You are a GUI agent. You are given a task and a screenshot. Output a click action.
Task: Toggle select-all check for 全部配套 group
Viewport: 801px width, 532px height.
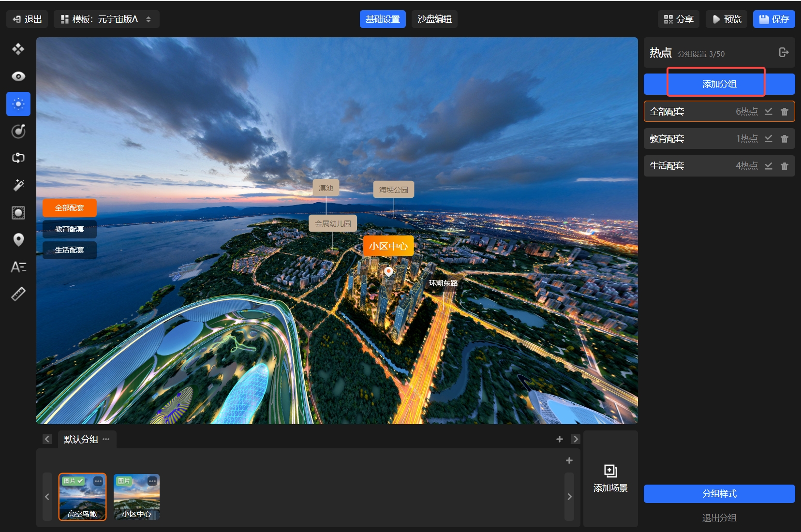(768, 112)
